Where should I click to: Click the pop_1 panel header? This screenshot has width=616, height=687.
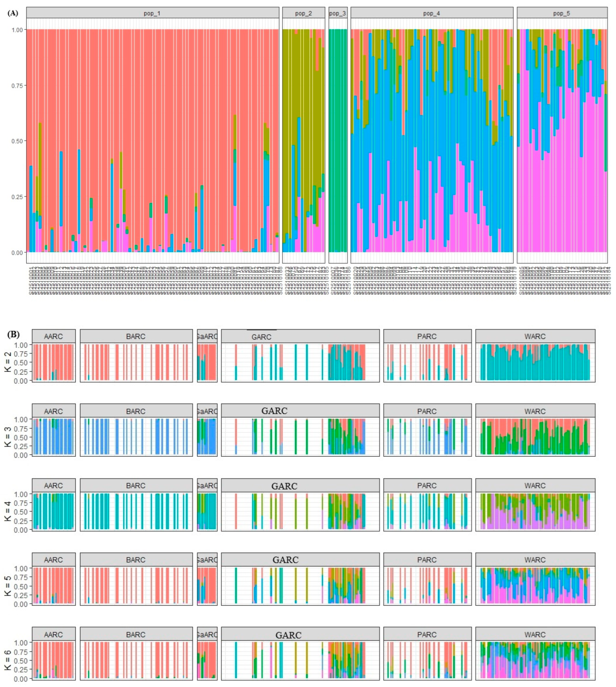(152, 13)
